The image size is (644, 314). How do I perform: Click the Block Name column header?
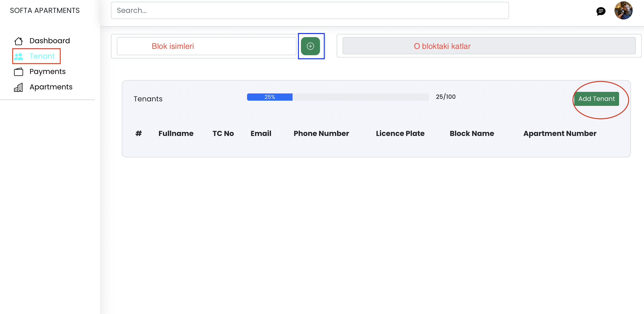(471, 133)
